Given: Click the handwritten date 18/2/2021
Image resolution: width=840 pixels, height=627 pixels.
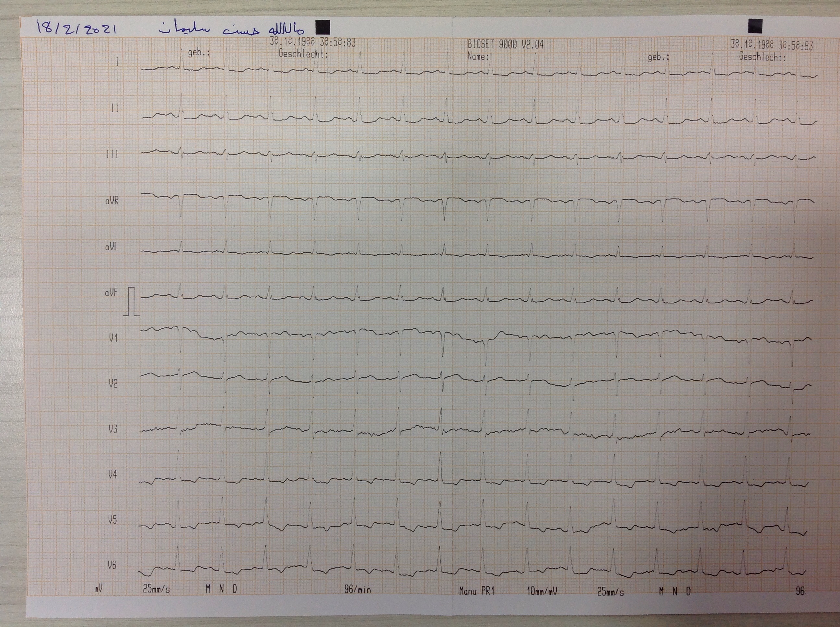Looking at the screenshot, I should [x=76, y=28].
